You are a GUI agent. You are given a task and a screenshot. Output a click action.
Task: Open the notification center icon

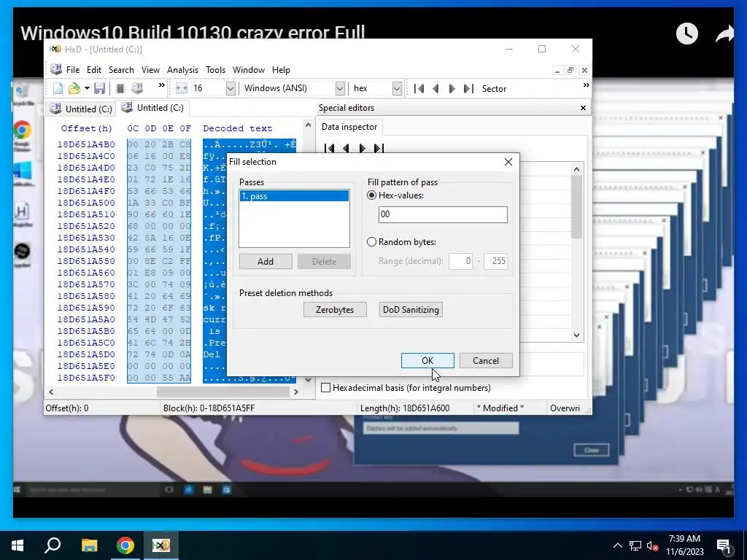pyautogui.click(x=724, y=545)
